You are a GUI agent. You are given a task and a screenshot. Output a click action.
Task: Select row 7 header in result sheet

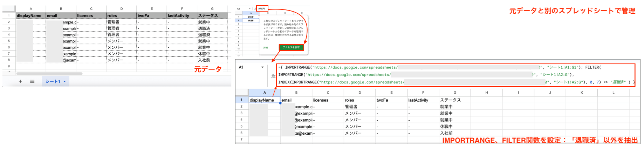241,140
